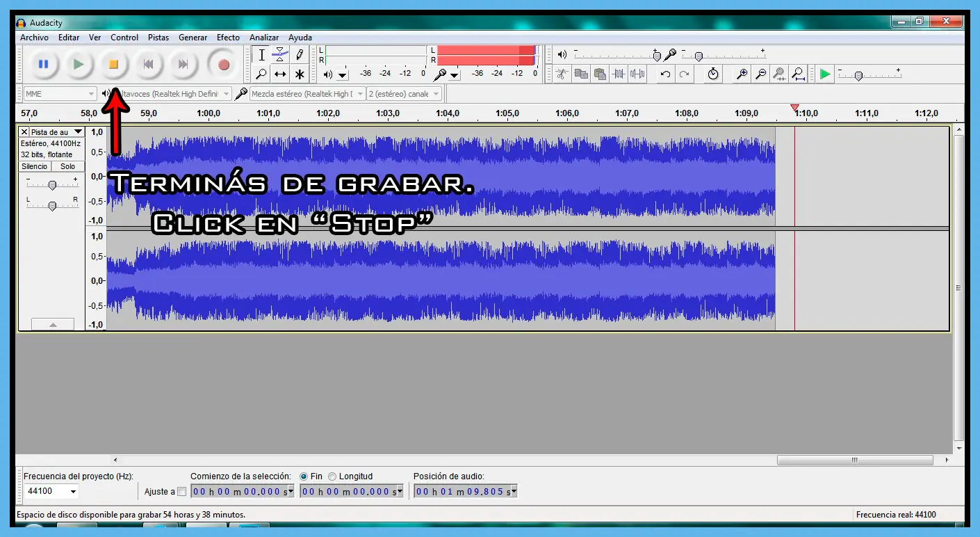Screen dimensions: 980x537
Task: Open the Editar menu
Action: tap(69, 38)
